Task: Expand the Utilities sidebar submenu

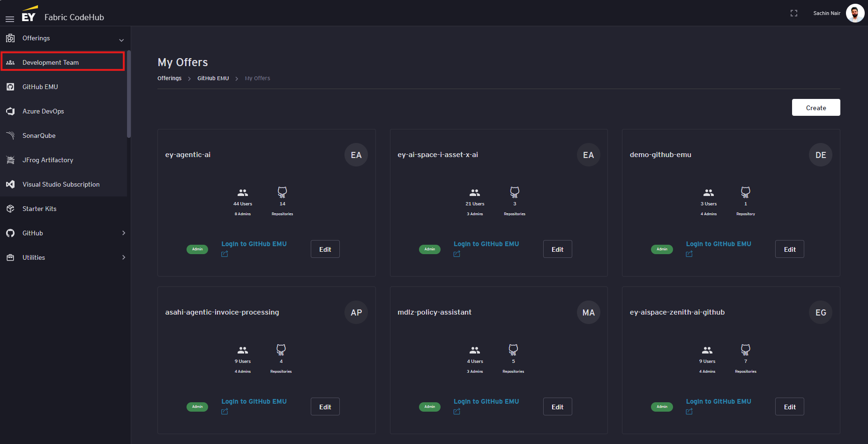Action: click(x=123, y=257)
